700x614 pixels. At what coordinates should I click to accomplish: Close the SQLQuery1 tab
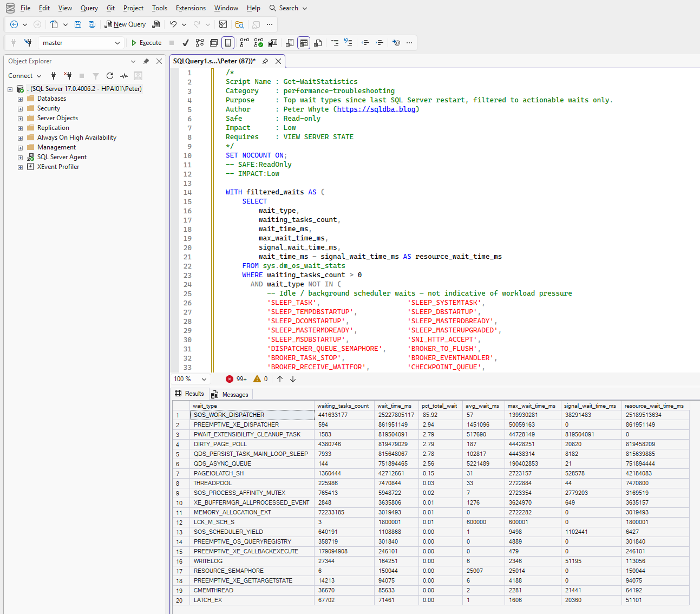(278, 61)
